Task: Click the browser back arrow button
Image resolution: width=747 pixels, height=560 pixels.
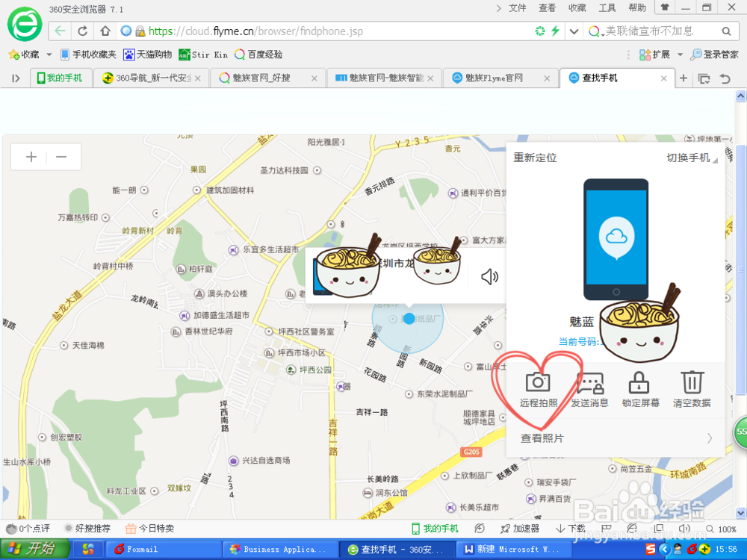Action: point(60,31)
